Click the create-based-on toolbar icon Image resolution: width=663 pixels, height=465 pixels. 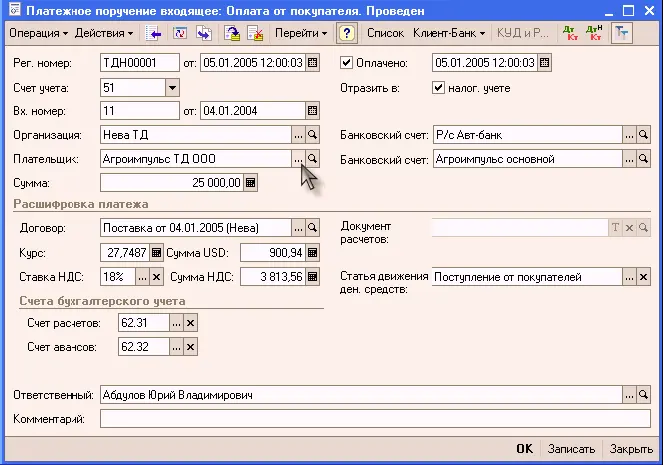click(204, 33)
